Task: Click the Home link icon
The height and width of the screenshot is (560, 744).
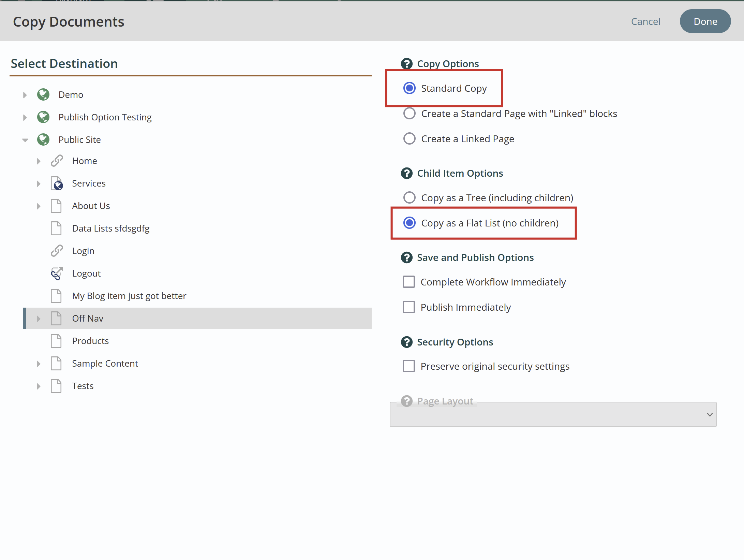Action: pyautogui.click(x=57, y=161)
